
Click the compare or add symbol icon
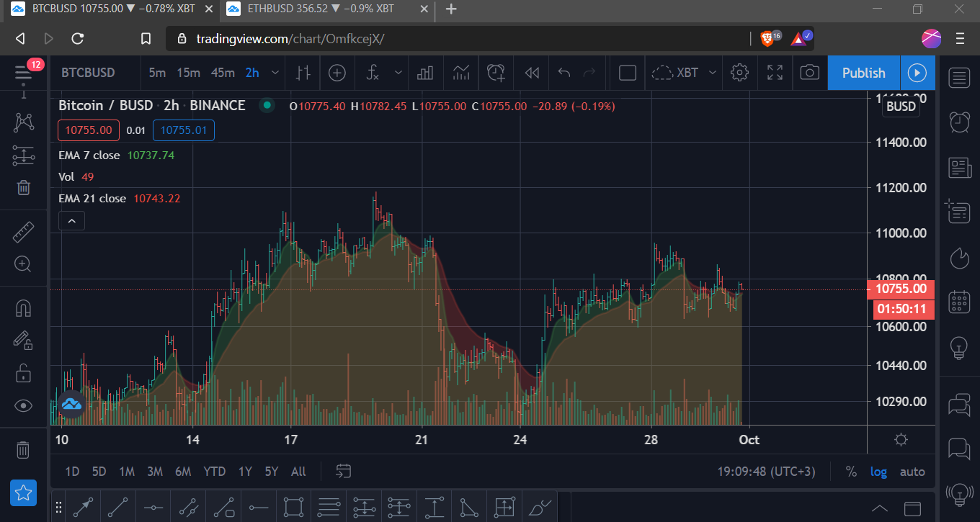coord(337,73)
